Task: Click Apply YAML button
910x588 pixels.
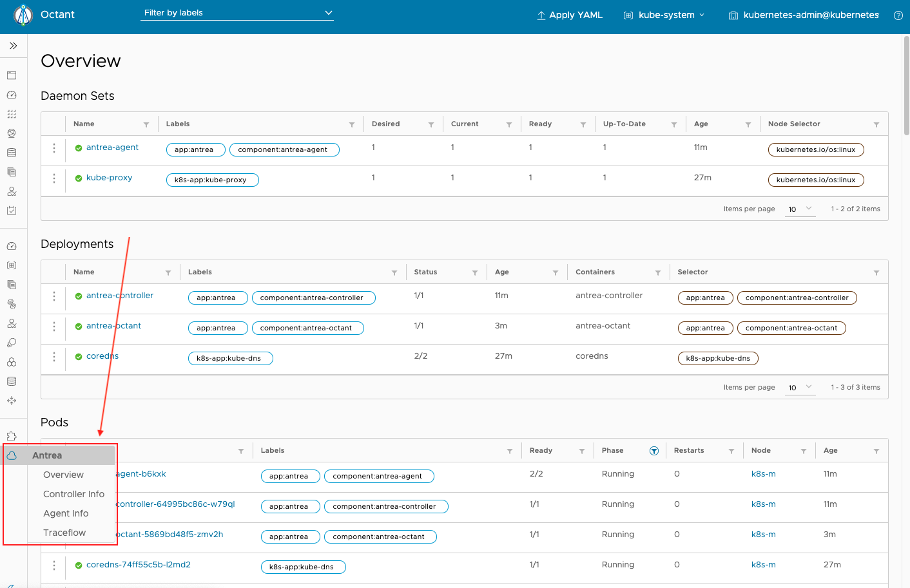Action: point(570,15)
